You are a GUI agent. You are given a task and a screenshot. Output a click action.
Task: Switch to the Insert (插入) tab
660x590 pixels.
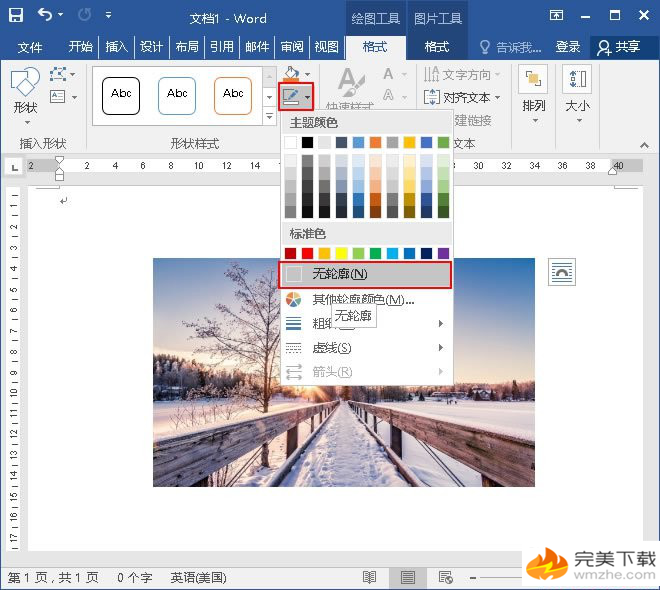(x=117, y=47)
